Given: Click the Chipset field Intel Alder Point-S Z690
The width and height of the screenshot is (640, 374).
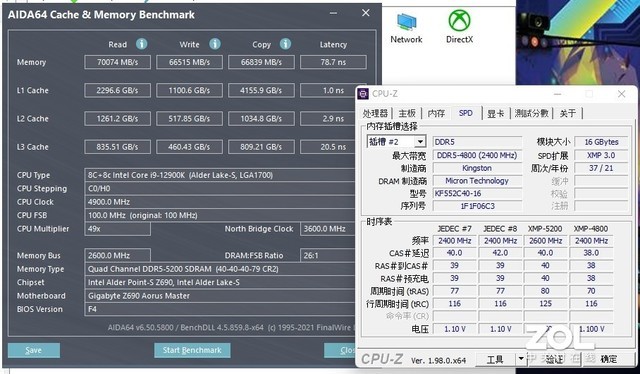Looking at the screenshot, I should (x=220, y=283).
